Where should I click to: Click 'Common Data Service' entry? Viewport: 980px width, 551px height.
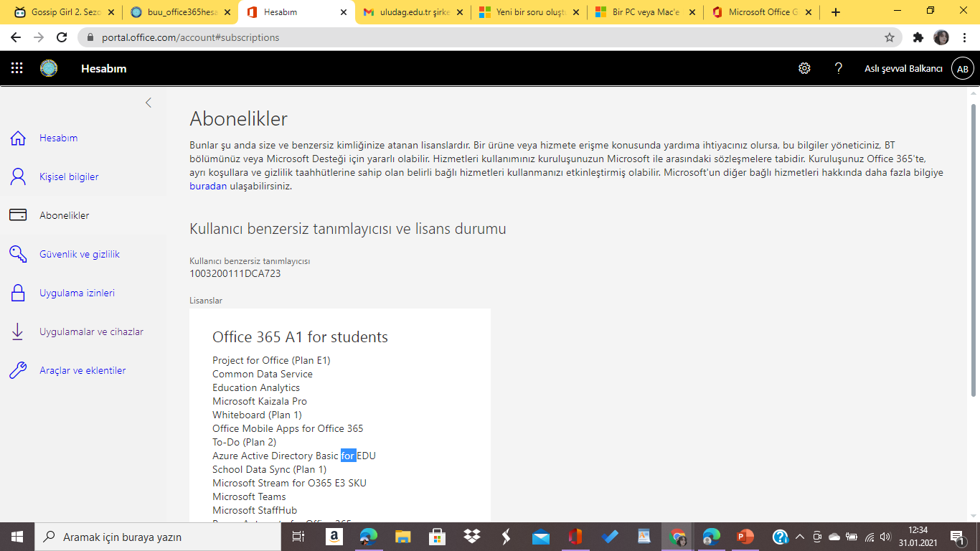263,374
